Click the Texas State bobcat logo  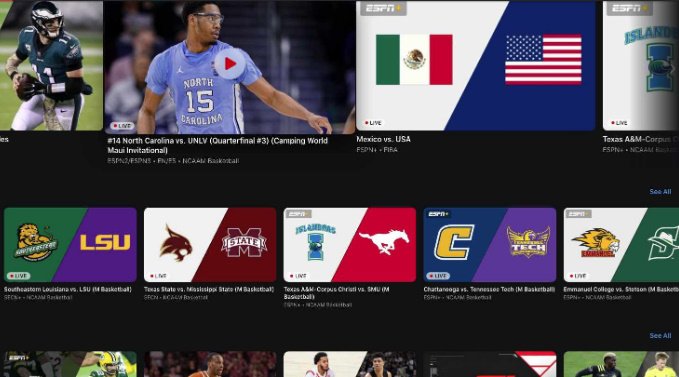click(175, 242)
